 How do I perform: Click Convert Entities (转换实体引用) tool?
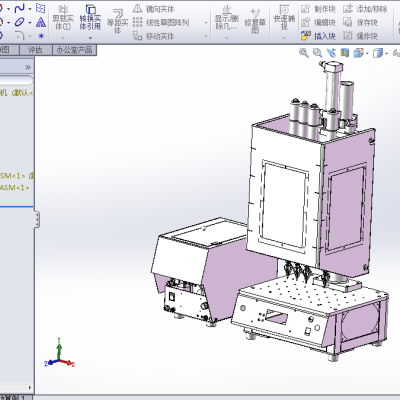pyautogui.click(x=90, y=17)
